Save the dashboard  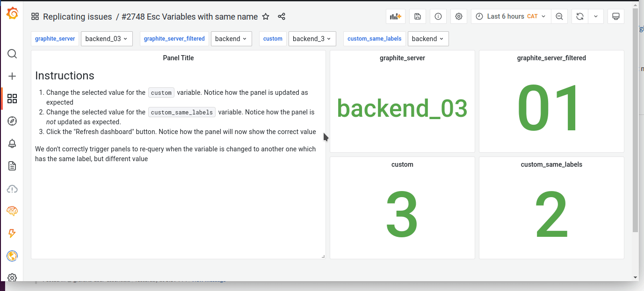tap(417, 16)
